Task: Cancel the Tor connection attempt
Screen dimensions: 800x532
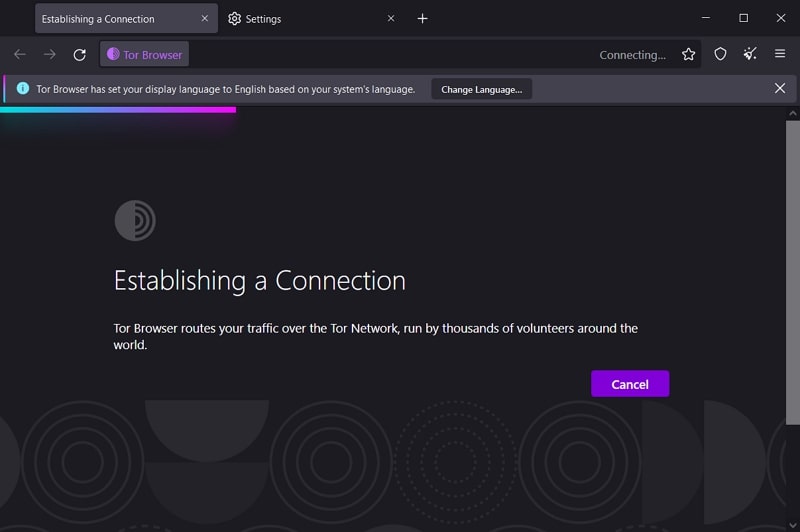Action: pyautogui.click(x=630, y=384)
